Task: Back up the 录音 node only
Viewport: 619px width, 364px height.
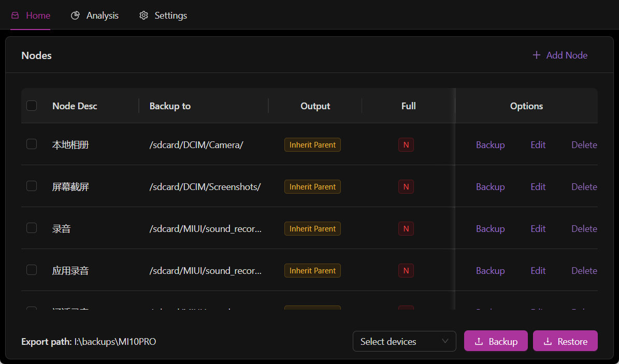Action: click(491, 228)
